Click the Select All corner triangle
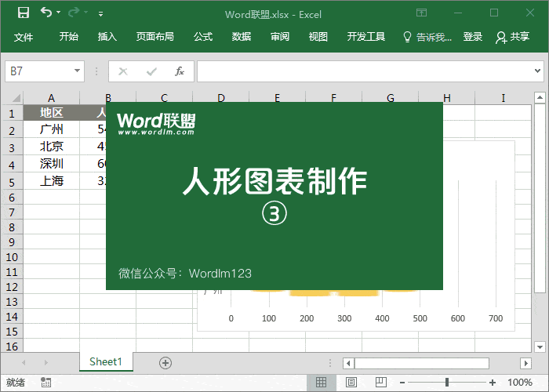 [16, 98]
